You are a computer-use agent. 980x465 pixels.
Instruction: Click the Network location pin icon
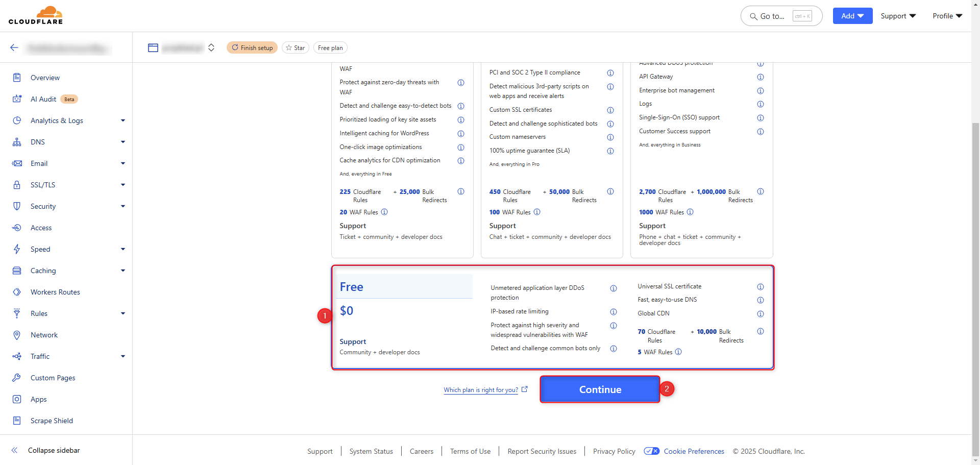17,335
